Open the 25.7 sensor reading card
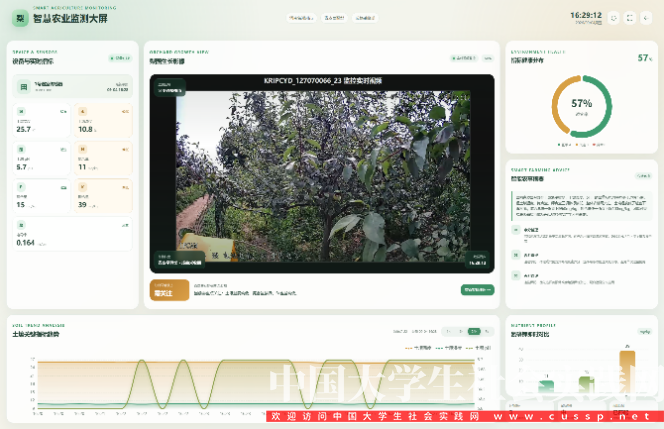 [41, 120]
